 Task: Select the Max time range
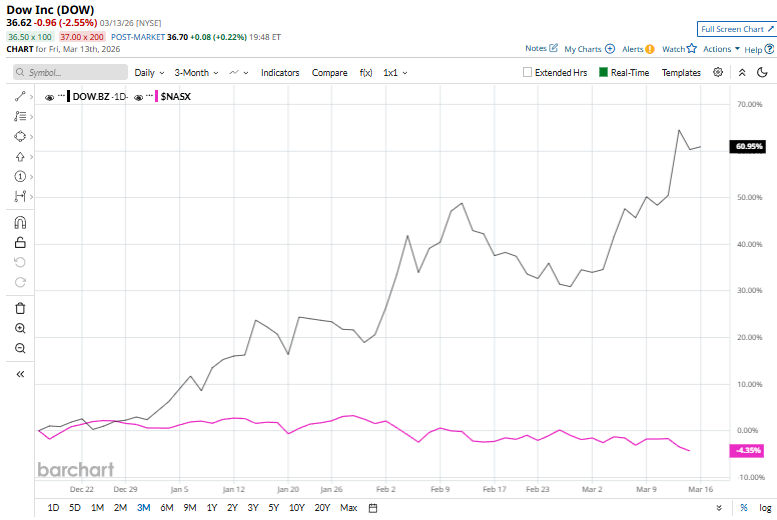pos(349,508)
